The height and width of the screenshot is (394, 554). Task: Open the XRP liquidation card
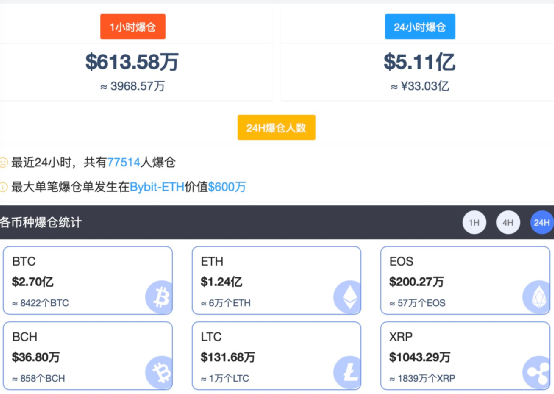[x=465, y=356]
